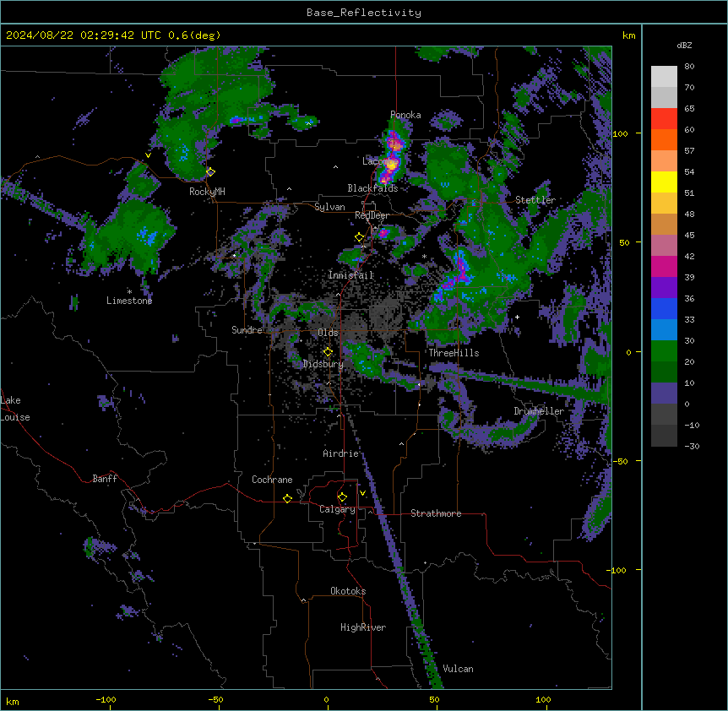The height and width of the screenshot is (711, 728).
Task: Pick the orange 57–60 dBZ legend swatch
Action: (x=664, y=139)
